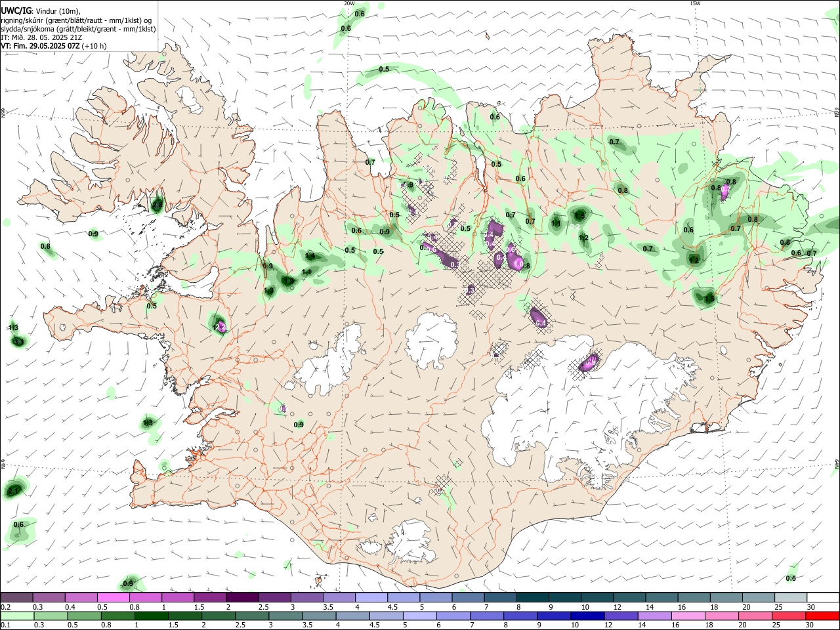Select the 12 label on the snow scale
The height and width of the screenshot is (630, 840).
[617, 607]
